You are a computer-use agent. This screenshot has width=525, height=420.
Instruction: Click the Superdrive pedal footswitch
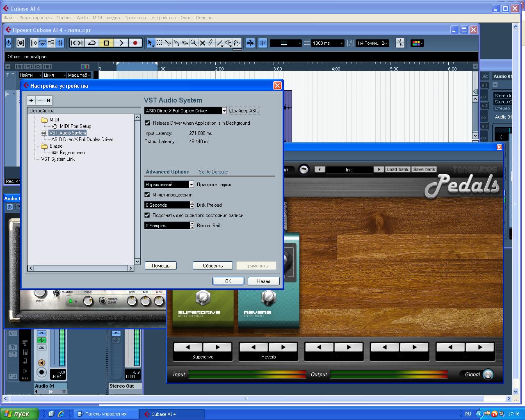[x=203, y=298]
